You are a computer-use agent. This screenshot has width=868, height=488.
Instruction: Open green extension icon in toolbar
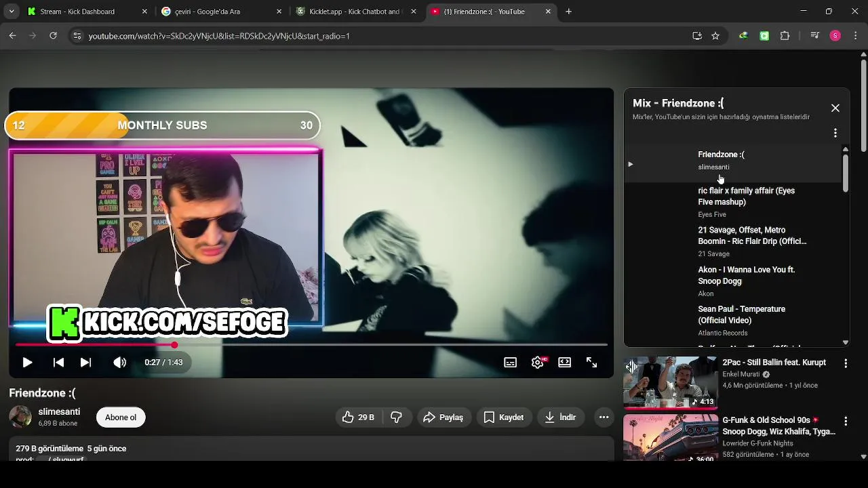point(764,36)
